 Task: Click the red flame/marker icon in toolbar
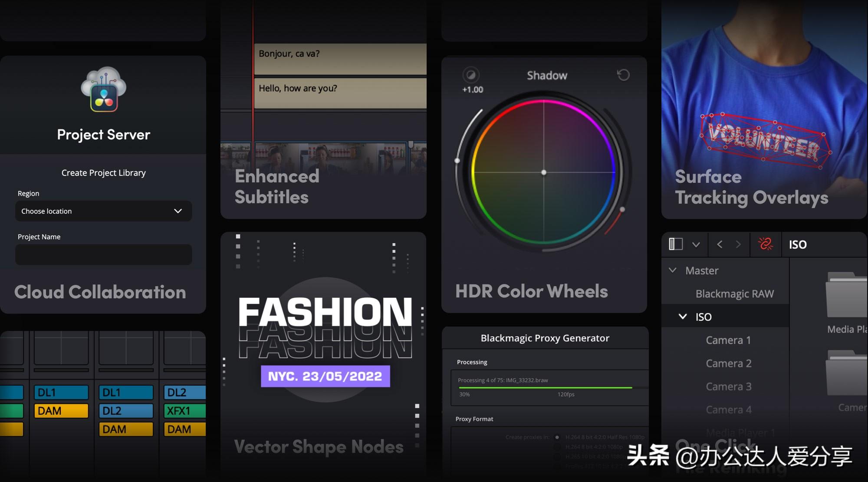[x=764, y=243]
